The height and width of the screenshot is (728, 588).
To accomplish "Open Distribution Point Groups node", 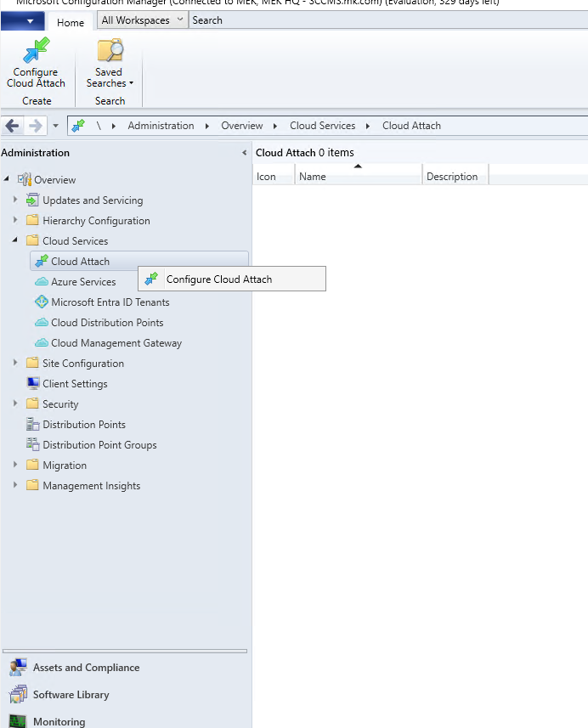I will [99, 445].
